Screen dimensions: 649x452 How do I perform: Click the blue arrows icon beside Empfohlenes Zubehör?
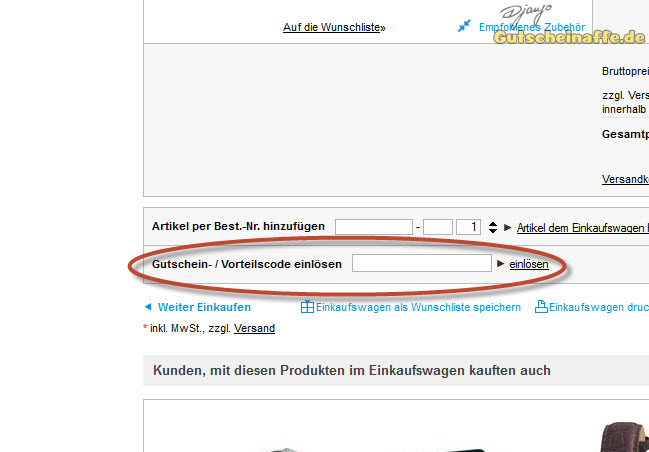tap(464, 26)
